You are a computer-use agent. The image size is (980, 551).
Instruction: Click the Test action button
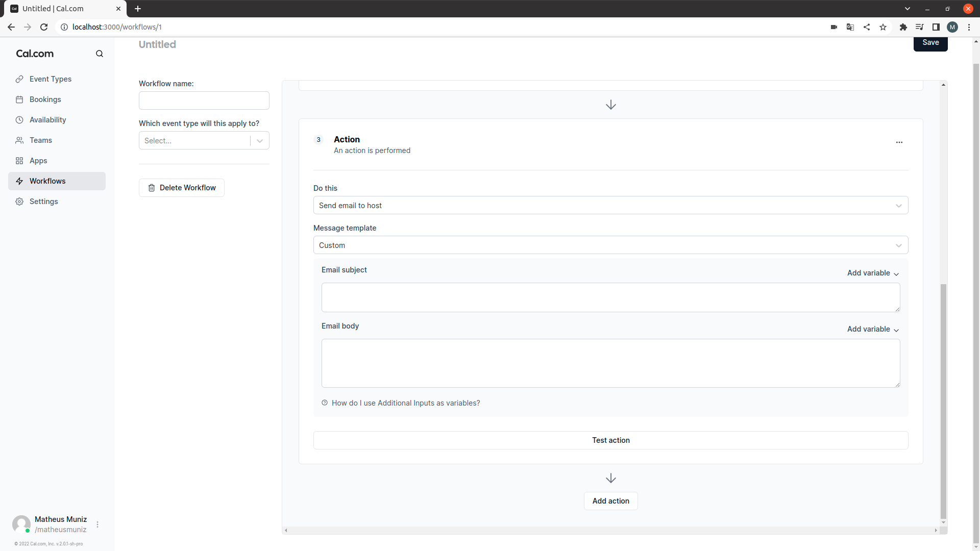tap(610, 440)
